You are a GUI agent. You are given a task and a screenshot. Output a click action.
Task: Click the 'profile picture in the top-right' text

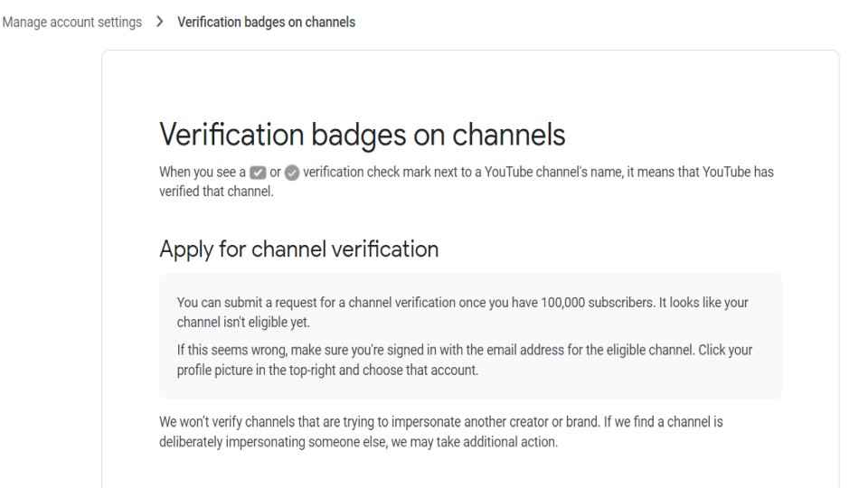(256, 370)
